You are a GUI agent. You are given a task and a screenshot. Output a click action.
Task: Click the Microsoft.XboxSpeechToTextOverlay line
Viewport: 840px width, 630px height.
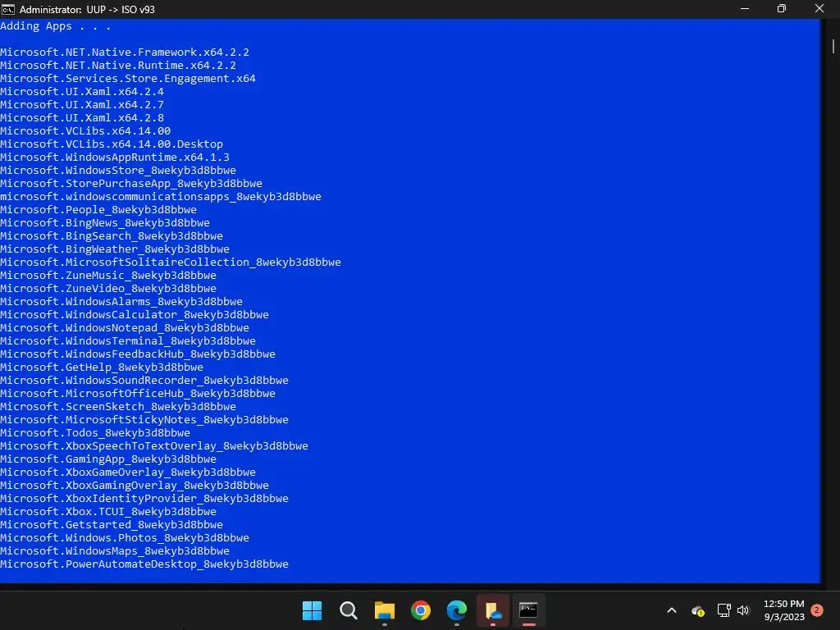(154, 445)
